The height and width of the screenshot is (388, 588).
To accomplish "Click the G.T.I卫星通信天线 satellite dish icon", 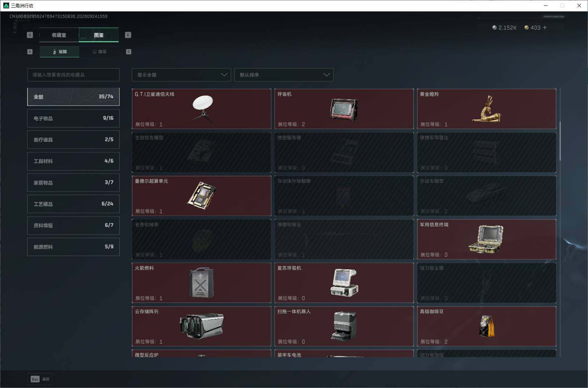I will click(x=203, y=109).
